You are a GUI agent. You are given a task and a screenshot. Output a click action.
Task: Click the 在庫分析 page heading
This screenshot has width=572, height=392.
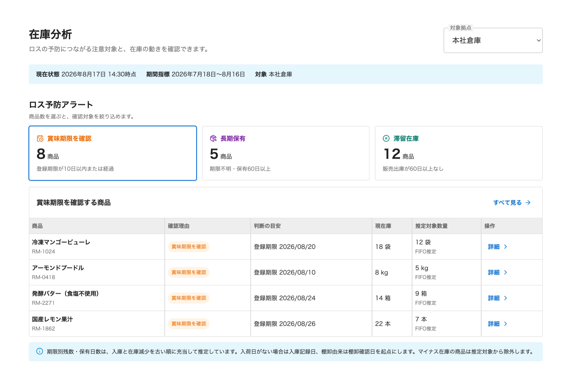coord(50,34)
